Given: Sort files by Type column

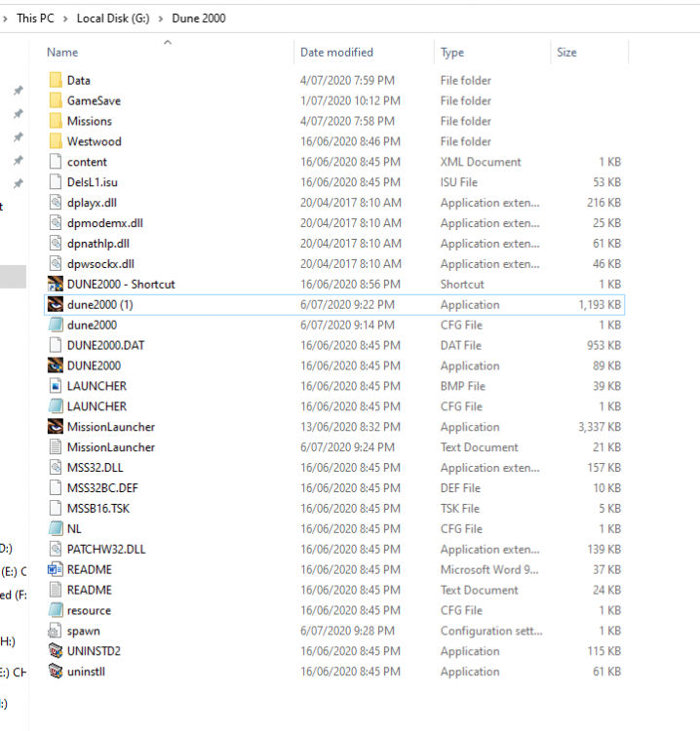Looking at the screenshot, I should click(x=452, y=53).
